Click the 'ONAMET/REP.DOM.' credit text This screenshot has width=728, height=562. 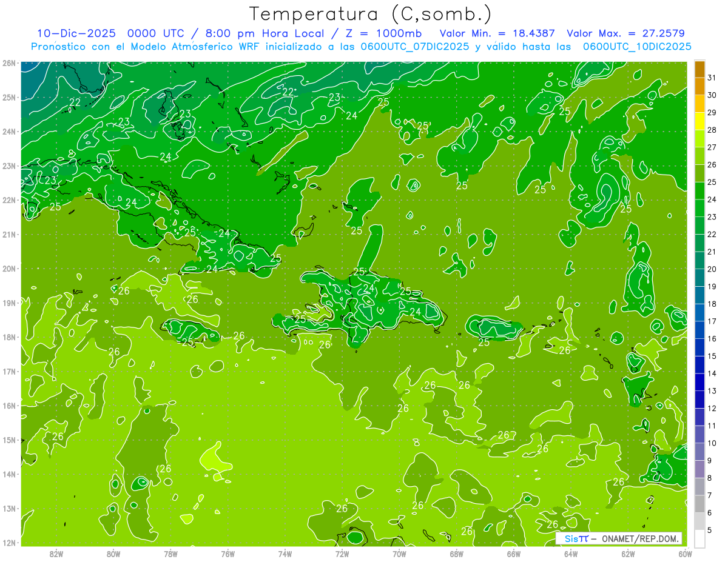[x=639, y=538]
